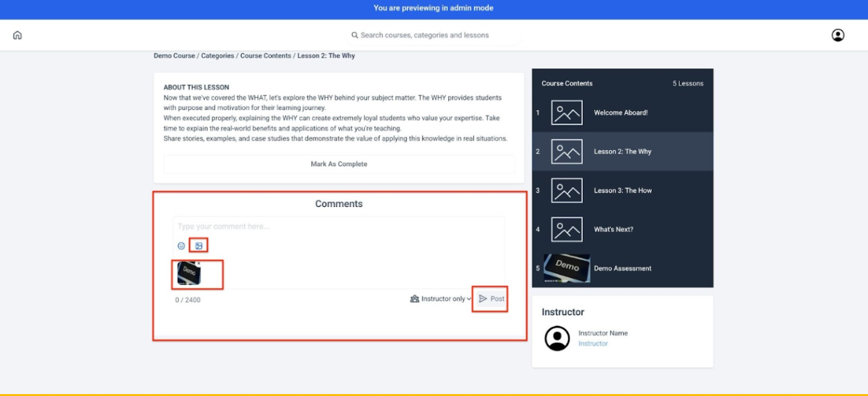This screenshot has height=396, width=868.
Task: Select Lesson 2: The Why breadcrumb
Action: pos(326,56)
